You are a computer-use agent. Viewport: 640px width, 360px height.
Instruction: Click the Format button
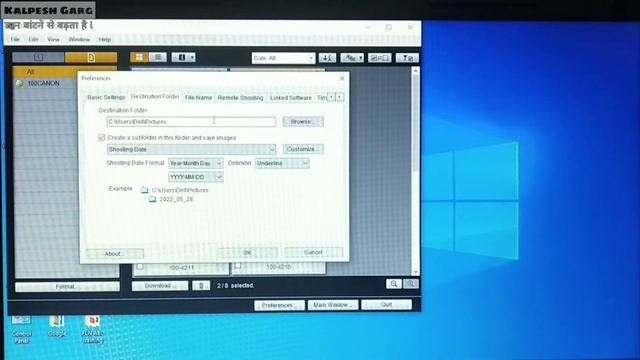coord(67,287)
